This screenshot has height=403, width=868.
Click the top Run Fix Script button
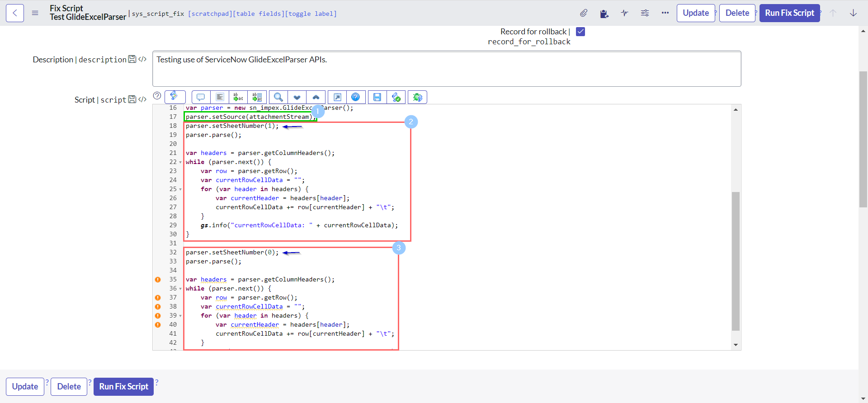tap(789, 13)
